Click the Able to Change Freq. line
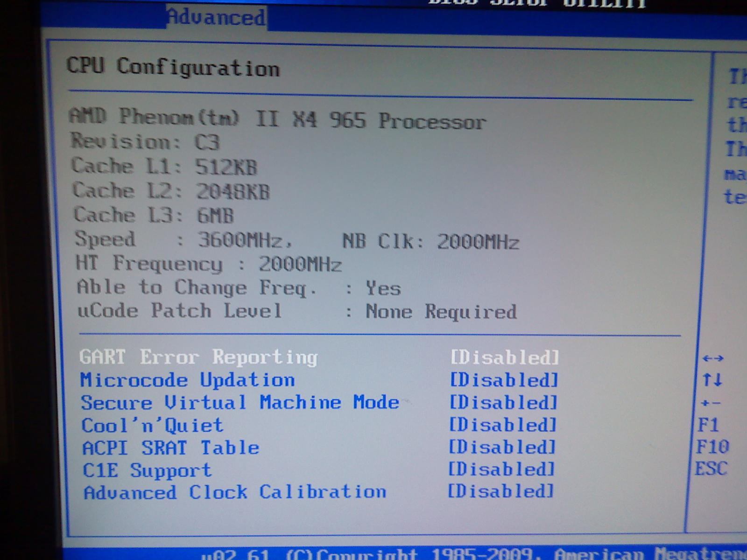The height and width of the screenshot is (560, 747). coord(239,287)
